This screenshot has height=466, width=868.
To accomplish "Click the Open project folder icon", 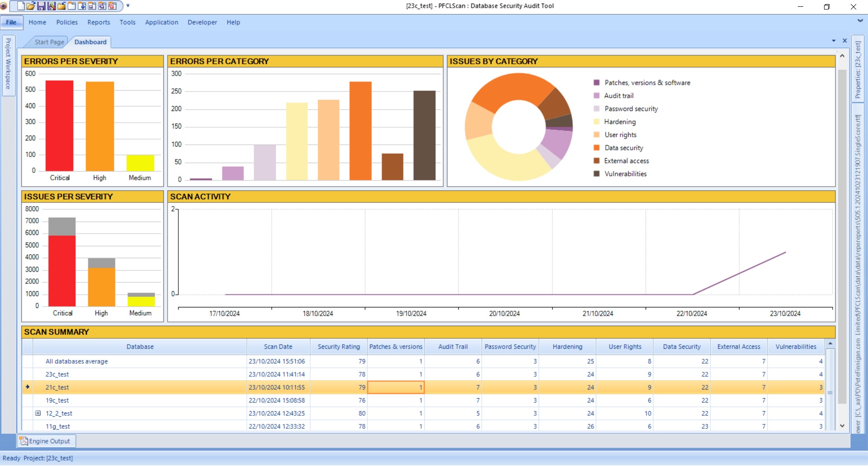I will [x=31, y=6].
